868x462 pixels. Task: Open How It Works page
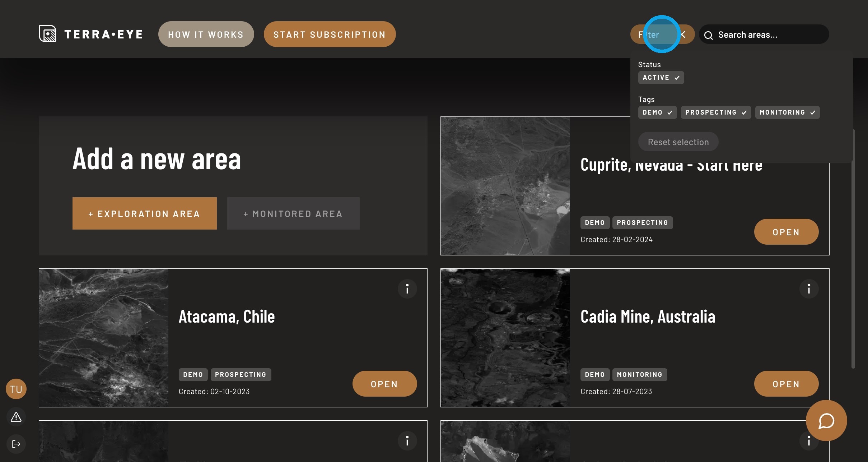206,34
